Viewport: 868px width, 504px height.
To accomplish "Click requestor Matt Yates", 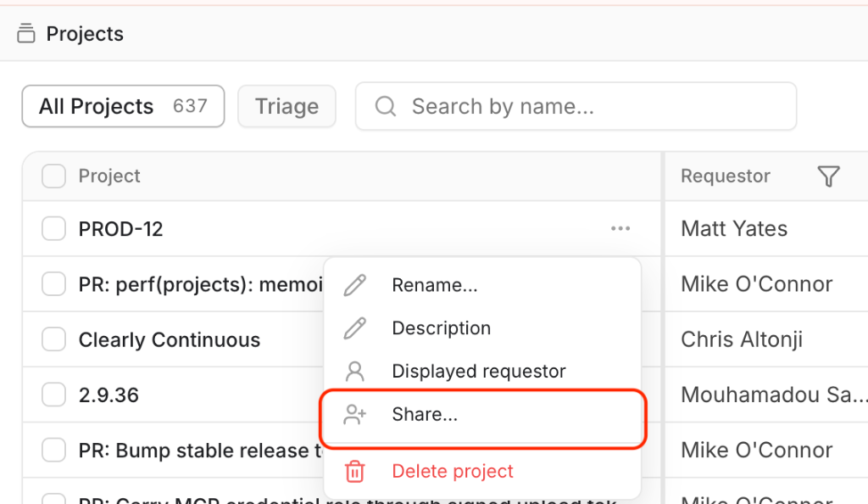I will [734, 229].
